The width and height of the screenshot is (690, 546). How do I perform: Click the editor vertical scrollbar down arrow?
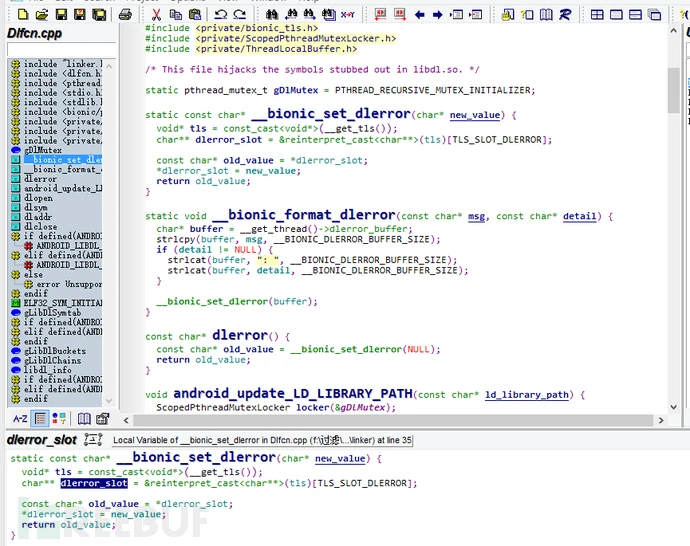pyautogui.click(x=673, y=407)
